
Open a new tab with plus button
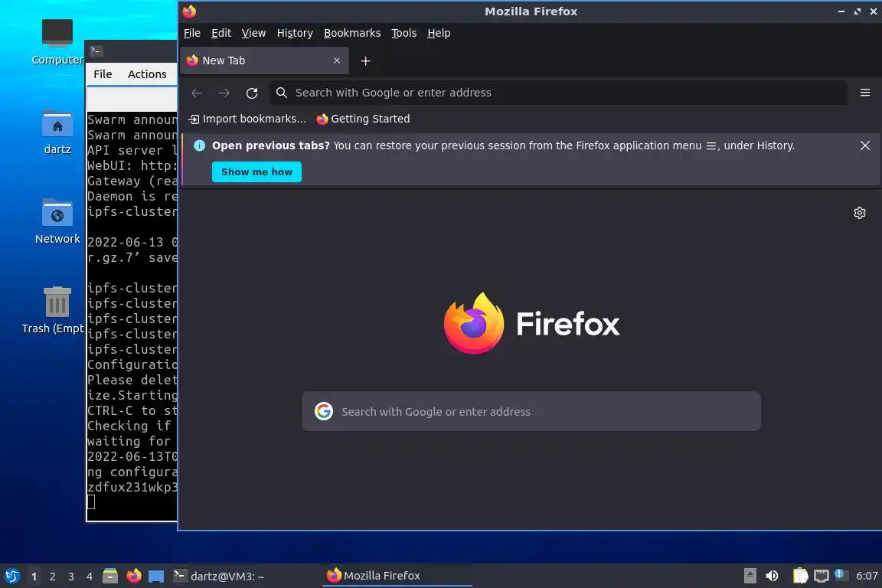coord(366,60)
